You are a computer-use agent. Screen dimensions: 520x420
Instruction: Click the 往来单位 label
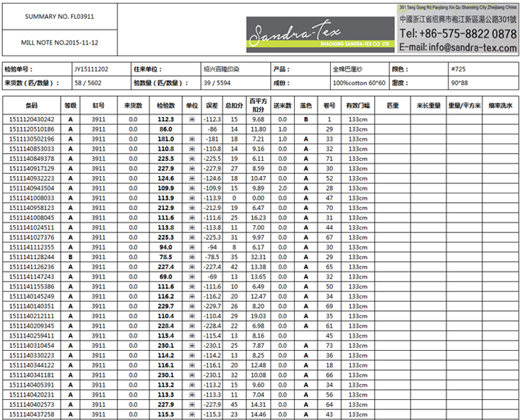point(147,69)
